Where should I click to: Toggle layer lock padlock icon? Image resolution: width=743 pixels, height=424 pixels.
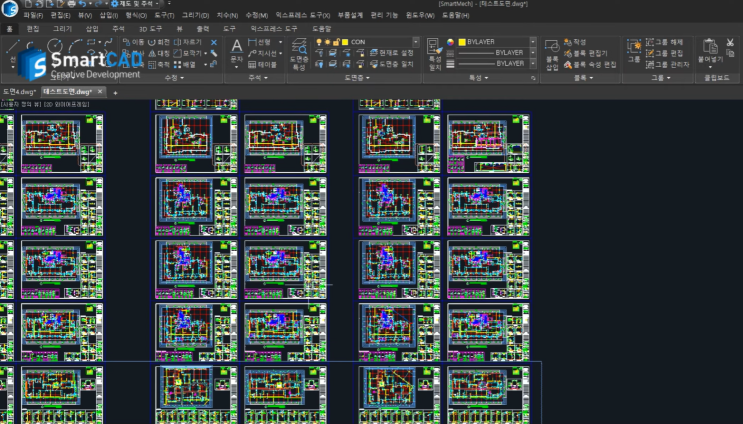[336, 42]
